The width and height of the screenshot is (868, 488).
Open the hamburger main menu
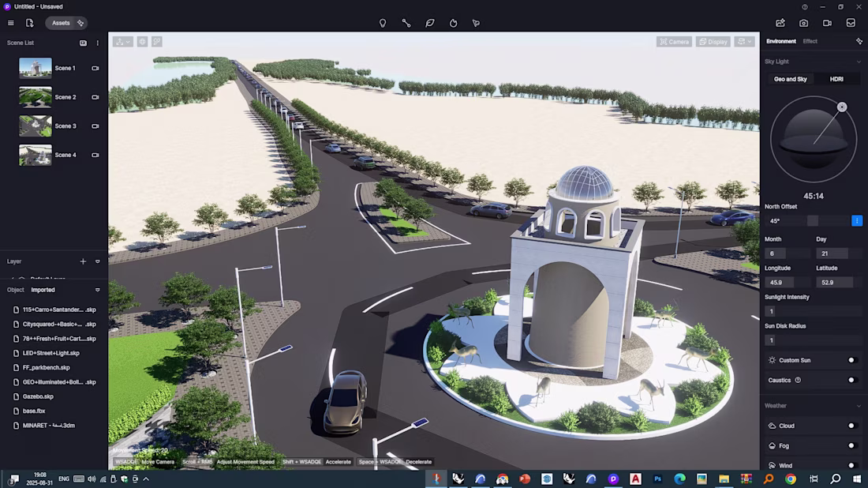tap(10, 23)
